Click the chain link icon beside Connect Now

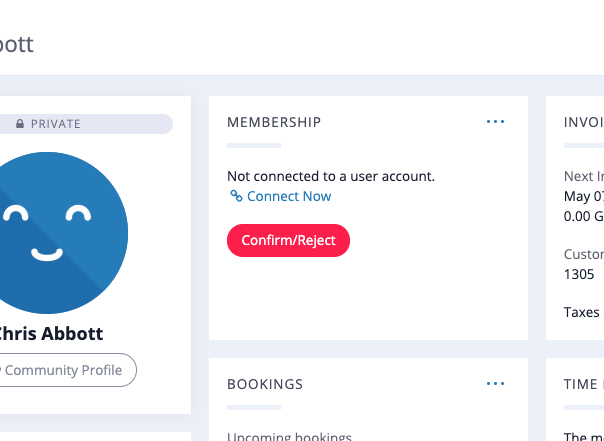point(237,196)
